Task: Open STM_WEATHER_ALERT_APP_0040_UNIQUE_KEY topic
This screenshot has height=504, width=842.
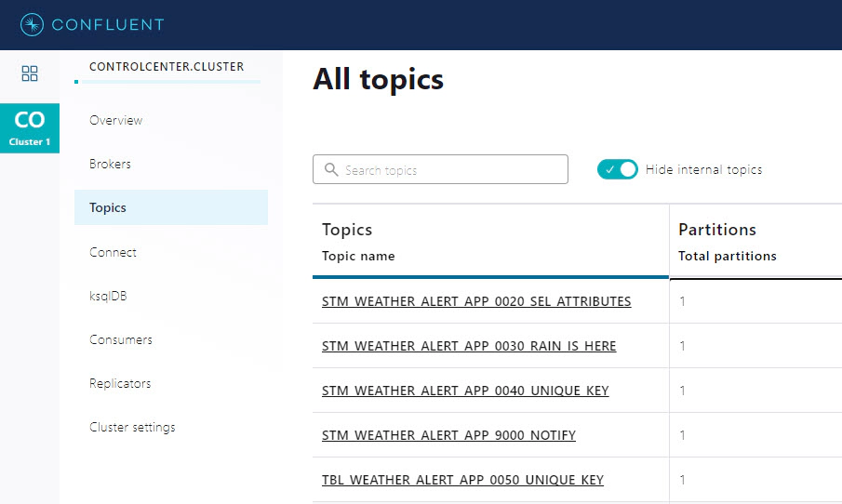Action: [465, 391]
